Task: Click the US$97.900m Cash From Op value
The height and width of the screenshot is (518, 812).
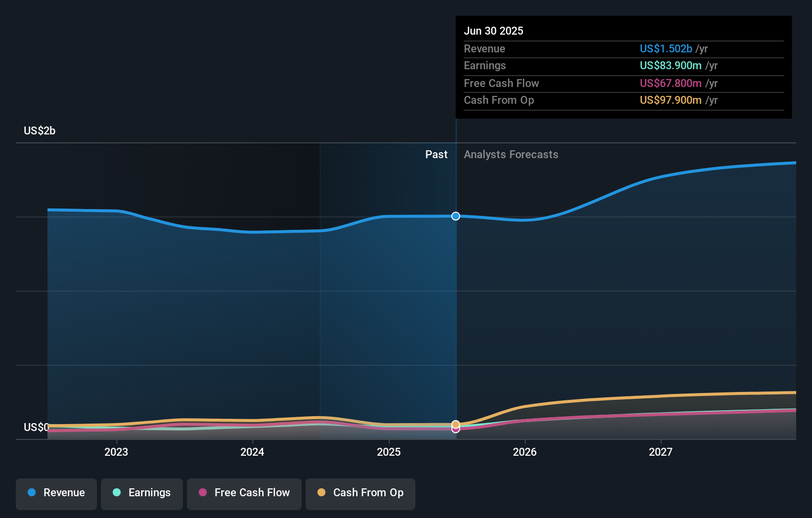Action: [x=670, y=100]
